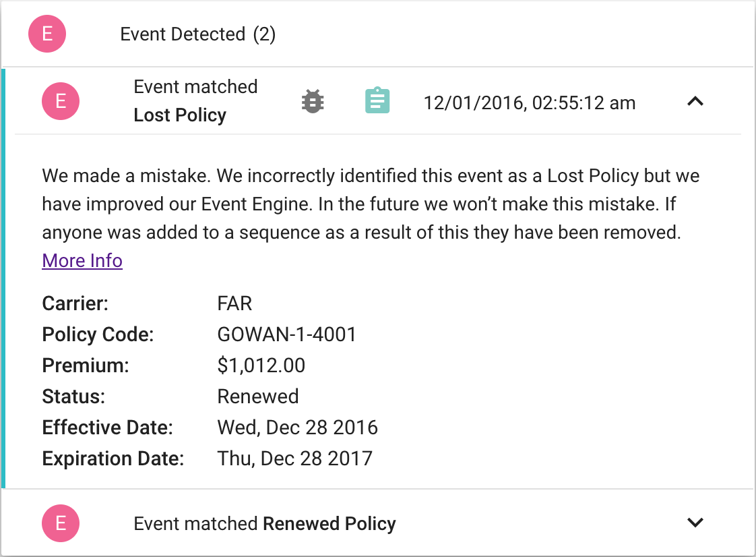This screenshot has width=756, height=557.
Task: Click the effective date Wed, Dec 28 2016
Action: coord(298,428)
